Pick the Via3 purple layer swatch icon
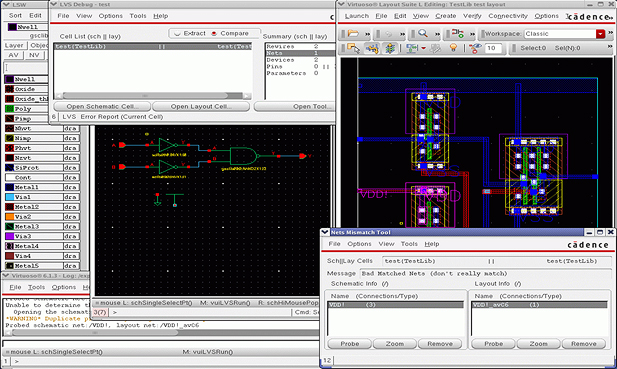 (9, 236)
